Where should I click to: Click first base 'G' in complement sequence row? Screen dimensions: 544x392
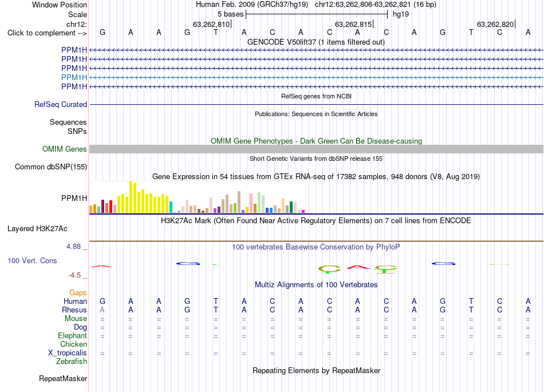[103, 32]
